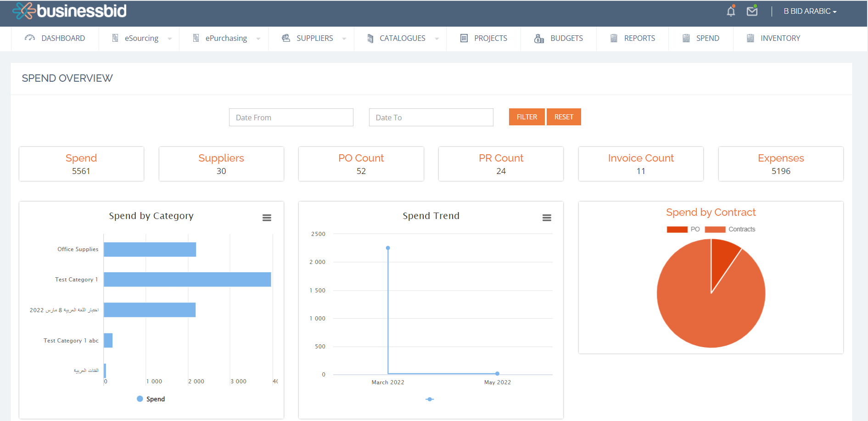
Task: Toggle the Contracts legend item
Action: 730,229
